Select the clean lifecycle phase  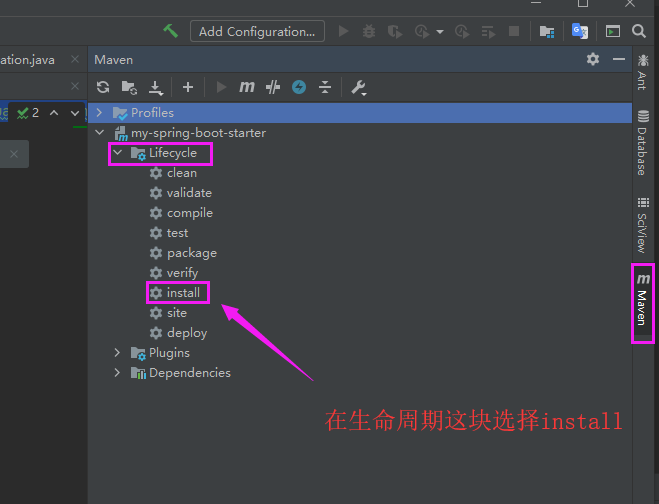[182, 173]
